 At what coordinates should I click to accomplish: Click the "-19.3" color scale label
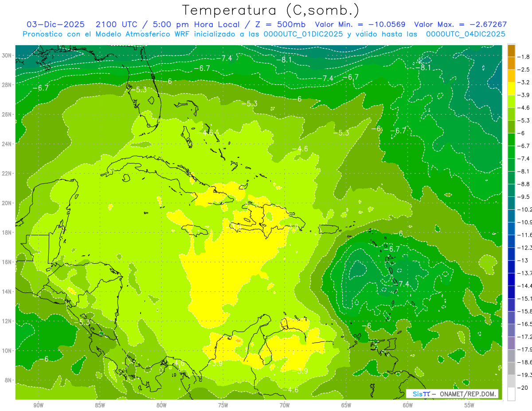[x=524, y=375]
